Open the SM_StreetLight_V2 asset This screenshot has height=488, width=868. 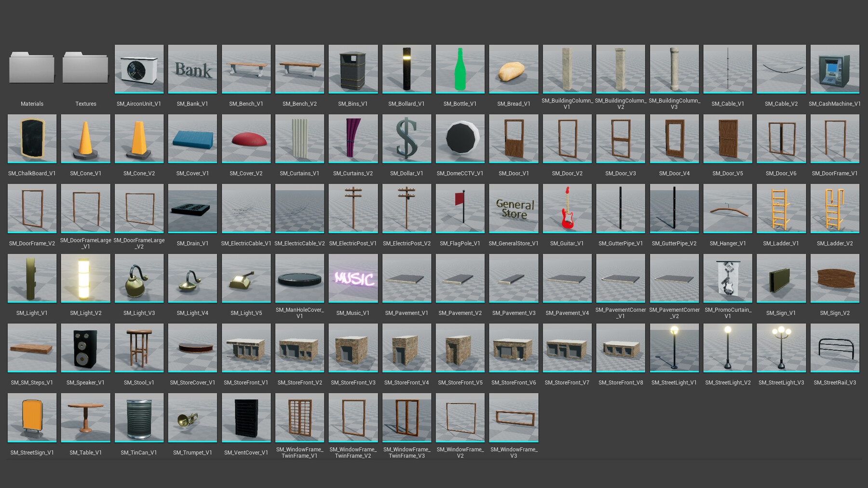tap(728, 348)
